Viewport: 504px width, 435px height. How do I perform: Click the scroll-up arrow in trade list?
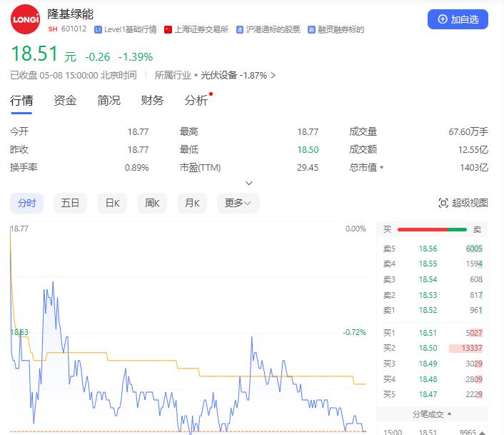click(x=483, y=433)
